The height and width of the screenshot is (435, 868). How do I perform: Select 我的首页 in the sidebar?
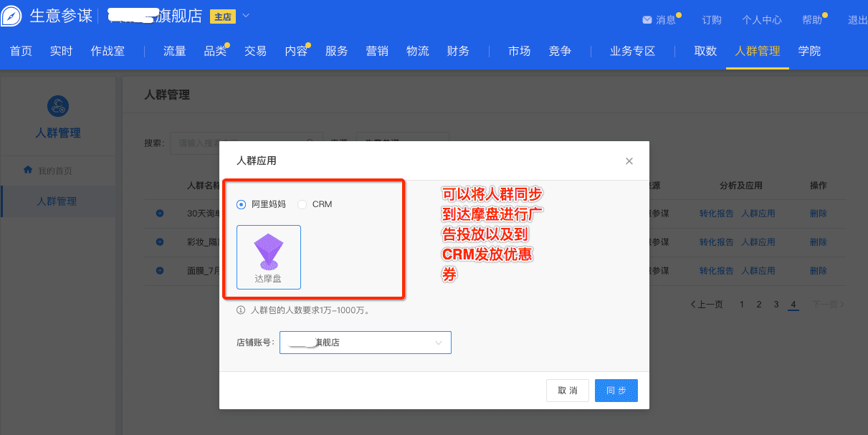54,171
